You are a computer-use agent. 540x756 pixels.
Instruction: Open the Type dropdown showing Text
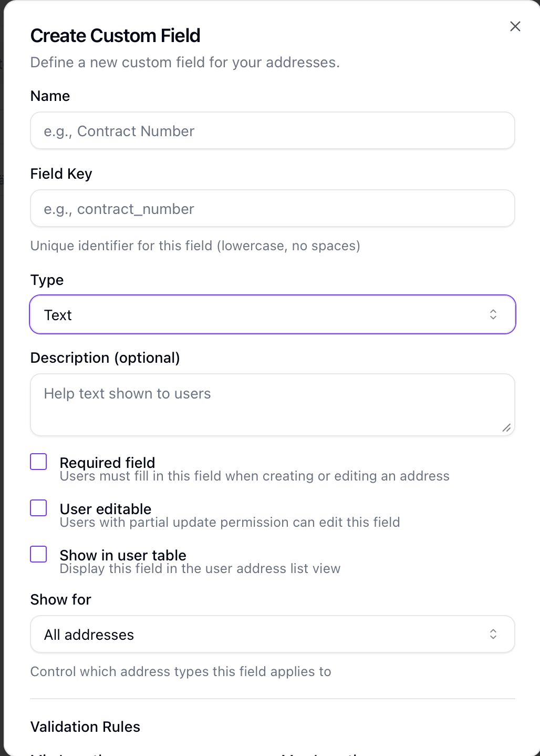point(272,315)
